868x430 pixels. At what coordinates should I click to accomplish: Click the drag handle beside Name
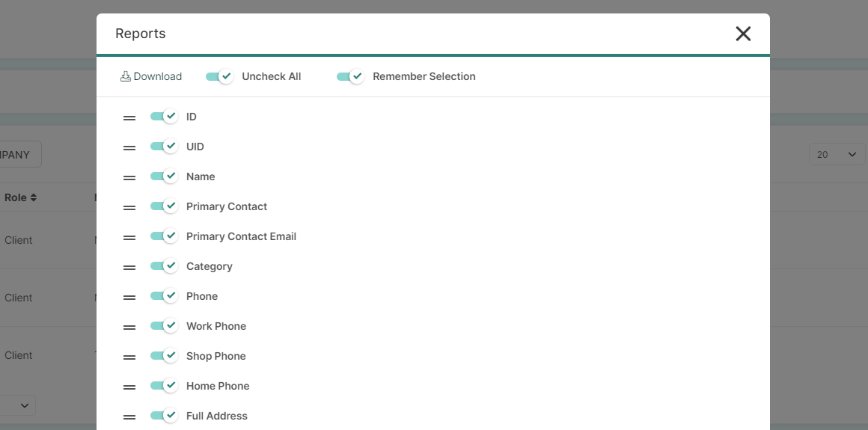click(x=129, y=178)
